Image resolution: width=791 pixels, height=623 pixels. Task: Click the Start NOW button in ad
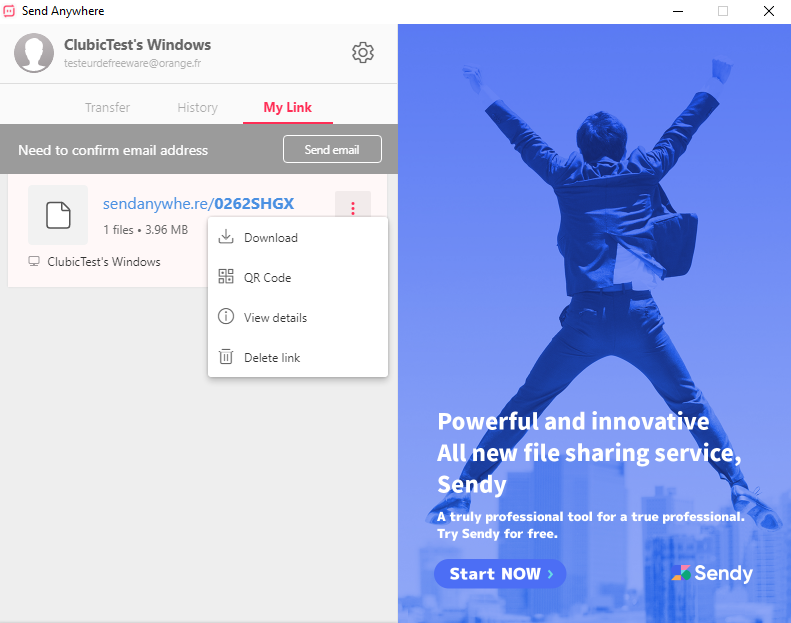tap(500, 574)
